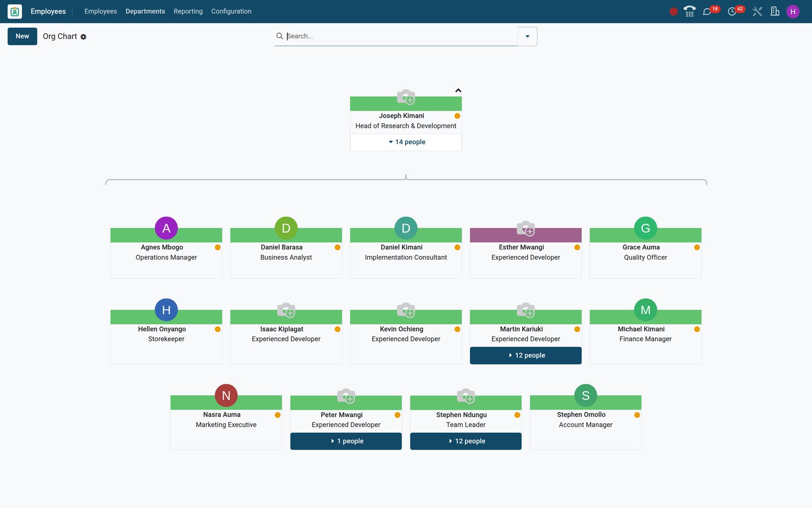Click Joseph Kimani's camera photo placeholder

pos(405,97)
